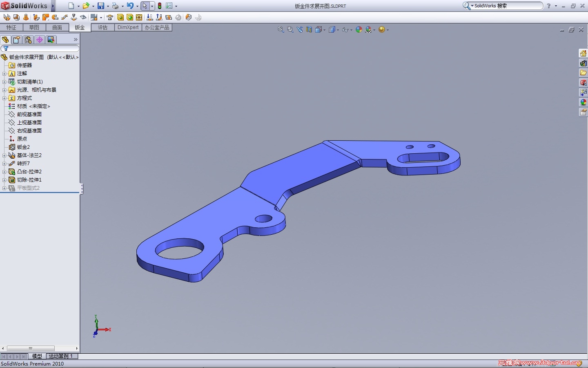Image resolution: width=588 pixels, height=368 pixels.
Task: Click the Zoom to Area icon
Action: (x=290, y=29)
